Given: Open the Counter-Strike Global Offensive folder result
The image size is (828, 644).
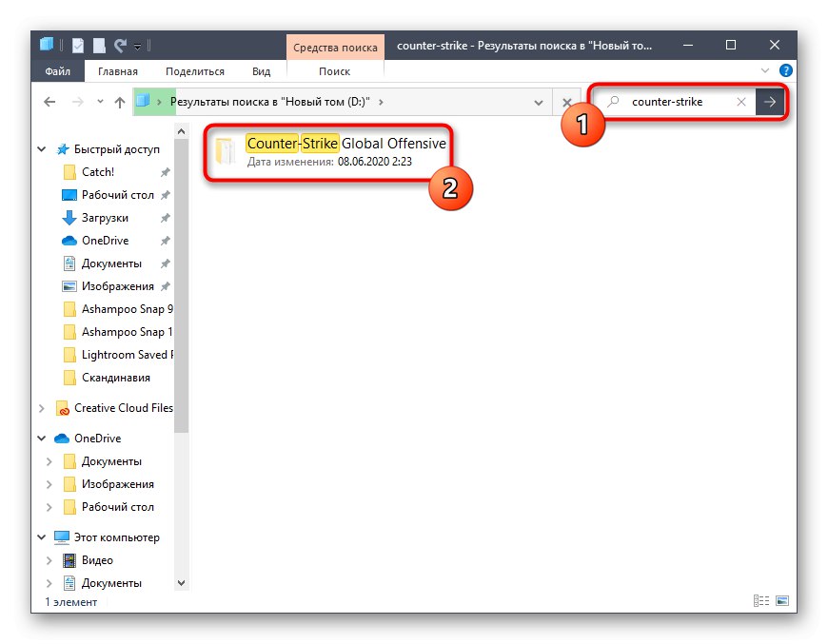Looking at the screenshot, I should (x=329, y=151).
